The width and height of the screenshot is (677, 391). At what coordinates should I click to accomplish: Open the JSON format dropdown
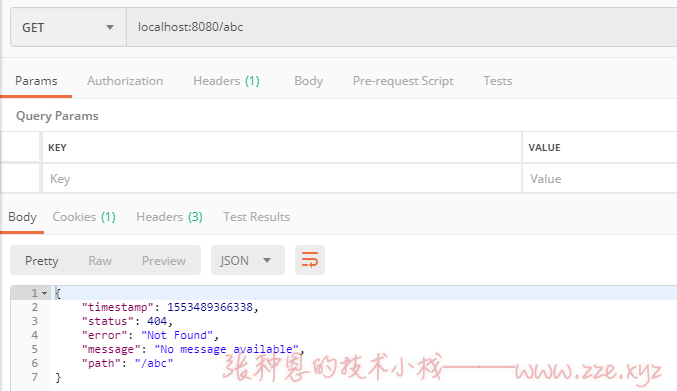click(248, 260)
